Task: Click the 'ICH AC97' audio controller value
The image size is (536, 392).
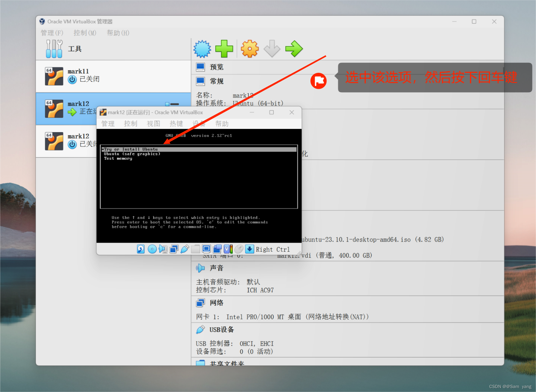Action: [x=260, y=290]
